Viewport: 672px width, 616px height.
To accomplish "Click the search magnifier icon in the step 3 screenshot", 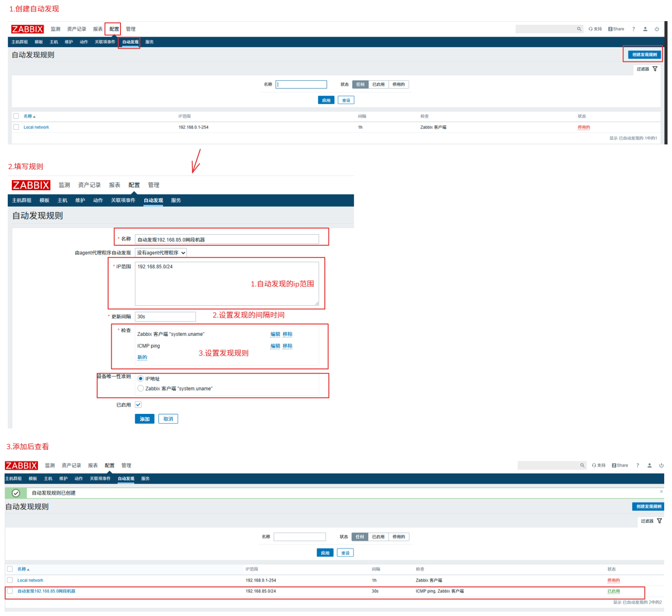I will [x=582, y=465].
